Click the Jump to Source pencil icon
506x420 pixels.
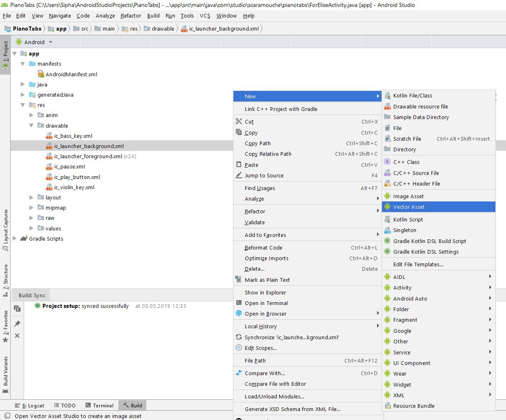(x=239, y=175)
